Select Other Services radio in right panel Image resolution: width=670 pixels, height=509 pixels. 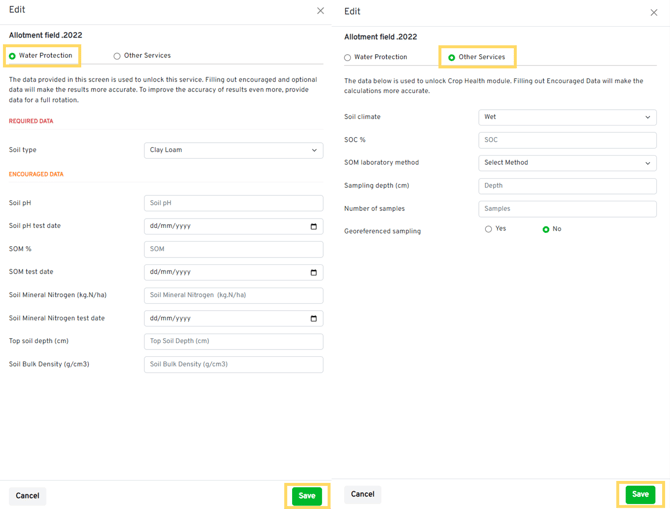(x=452, y=58)
